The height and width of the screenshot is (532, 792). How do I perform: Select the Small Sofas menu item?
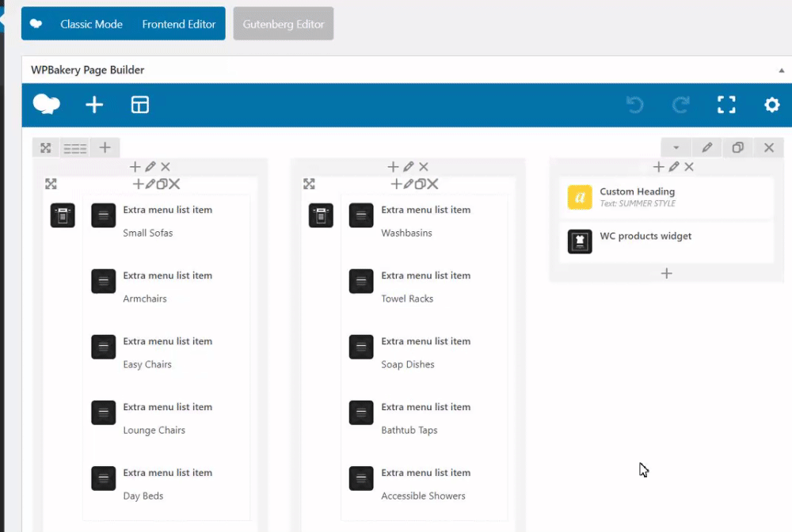coord(148,233)
